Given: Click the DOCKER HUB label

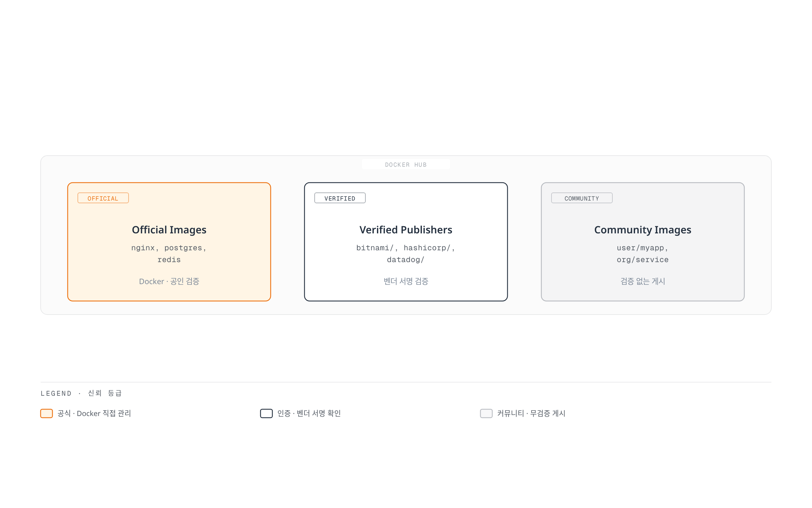Looking at the screenshot, I should [x=406, y=165].
